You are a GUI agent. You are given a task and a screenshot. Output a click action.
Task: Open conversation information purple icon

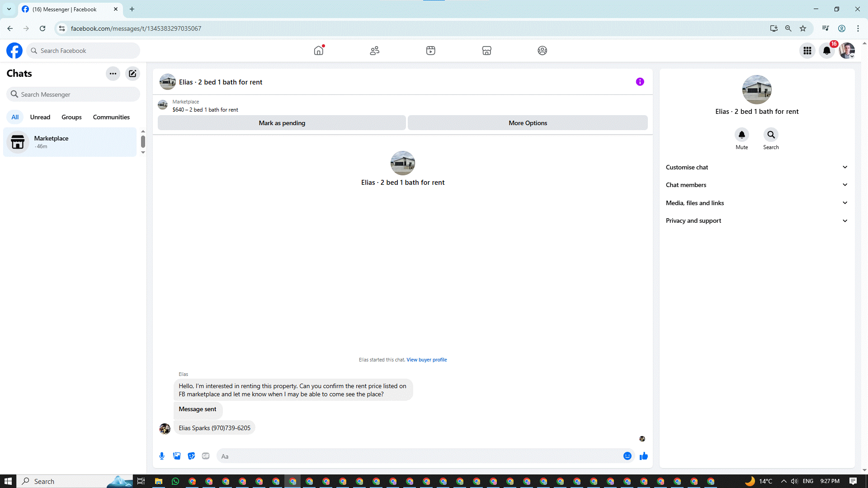640,82
